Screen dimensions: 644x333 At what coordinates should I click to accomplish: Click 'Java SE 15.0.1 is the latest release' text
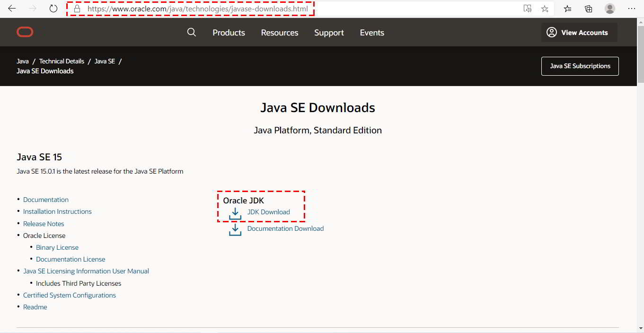click(x=100, y=171)
